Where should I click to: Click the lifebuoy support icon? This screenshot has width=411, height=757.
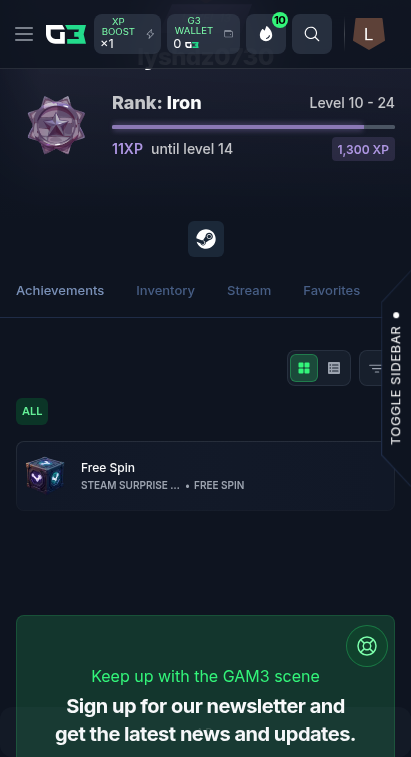click(x=367, y=646)
